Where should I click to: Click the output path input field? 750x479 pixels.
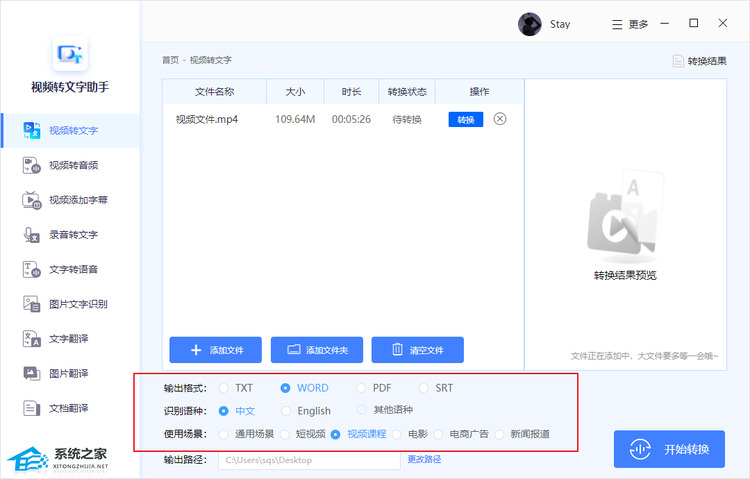coord(309,460)
